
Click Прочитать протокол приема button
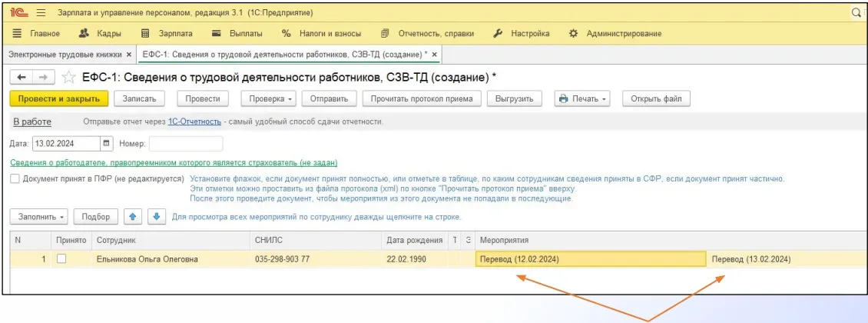point(422,98)
